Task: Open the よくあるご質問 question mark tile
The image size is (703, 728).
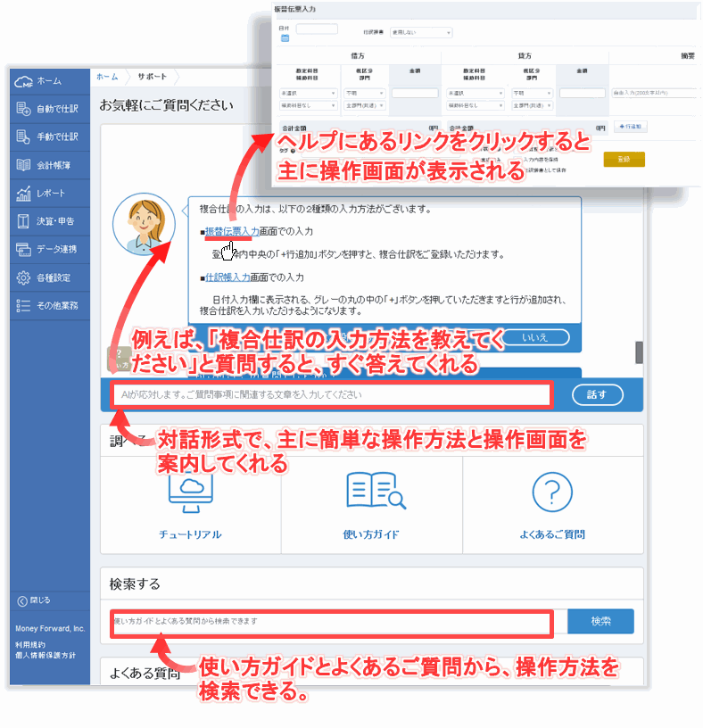Action: pyautogui.click(x=552, y=505)
